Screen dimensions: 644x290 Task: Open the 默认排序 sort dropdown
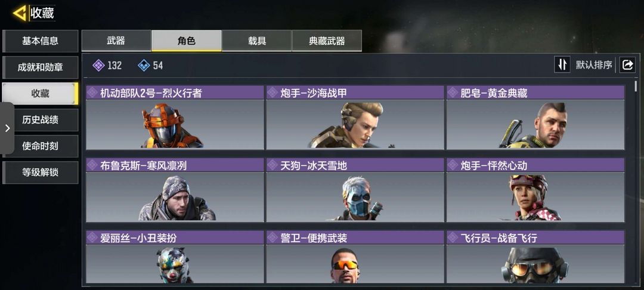coord(594,65)
